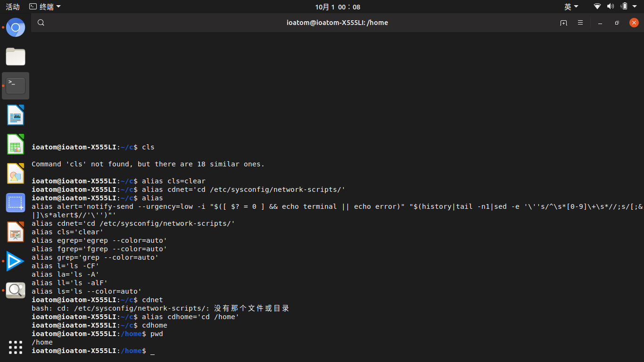Open the system status menu arrow

636,7
